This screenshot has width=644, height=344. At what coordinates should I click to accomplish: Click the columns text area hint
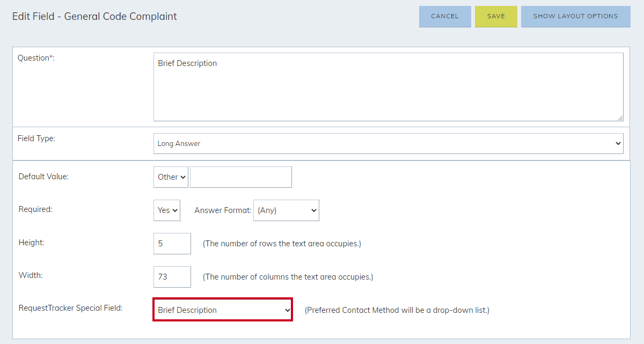point(288,277)
